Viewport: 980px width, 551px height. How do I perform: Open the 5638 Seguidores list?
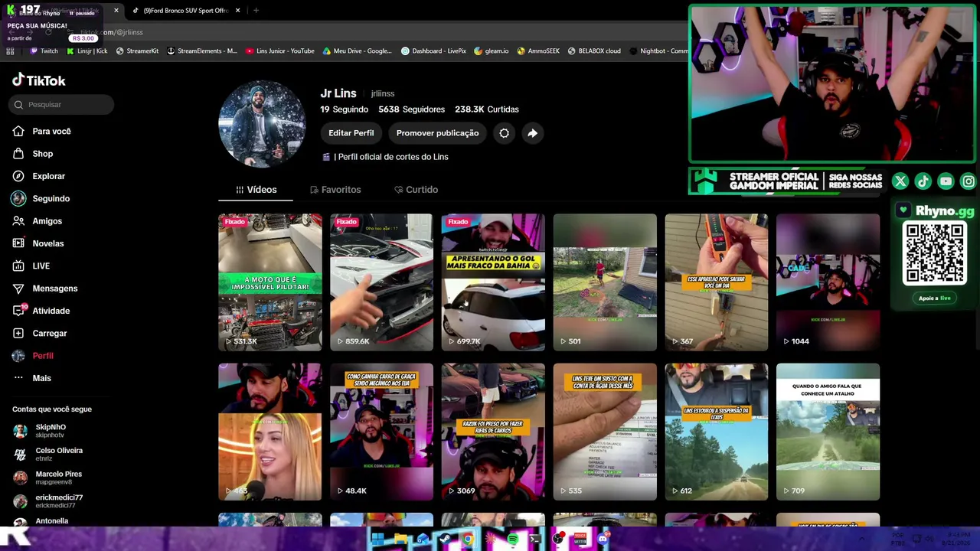[411, 109]
